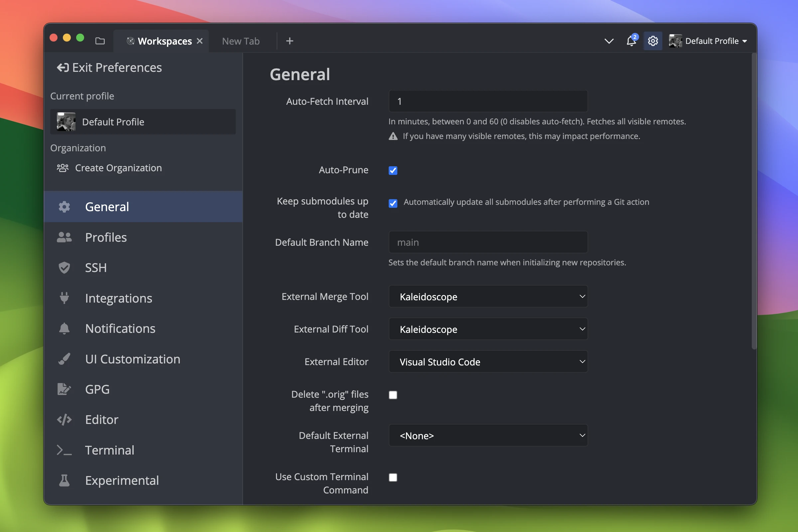The height and width of the screenshot is (532, 798).
Task: Open the Default External Terminal dropdown
Action: coord(488,436)
